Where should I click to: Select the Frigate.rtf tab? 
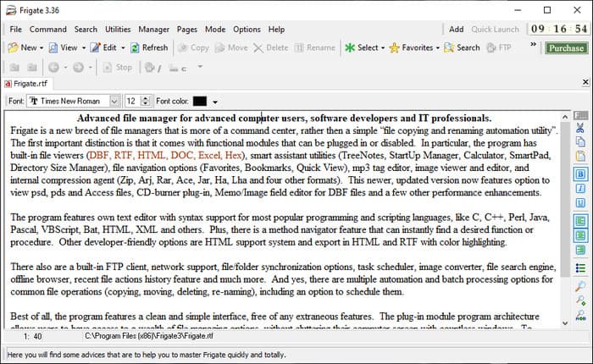[27, 84]
